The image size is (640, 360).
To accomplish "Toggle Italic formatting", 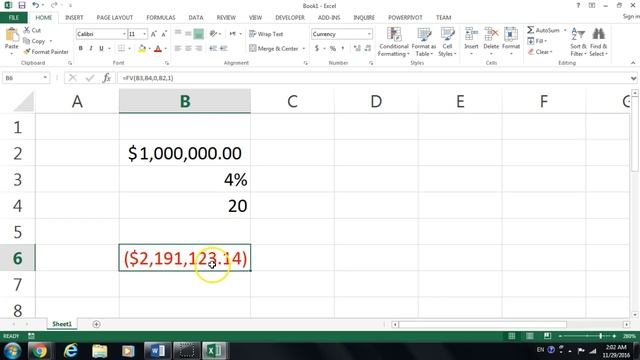I will point(91,49).
